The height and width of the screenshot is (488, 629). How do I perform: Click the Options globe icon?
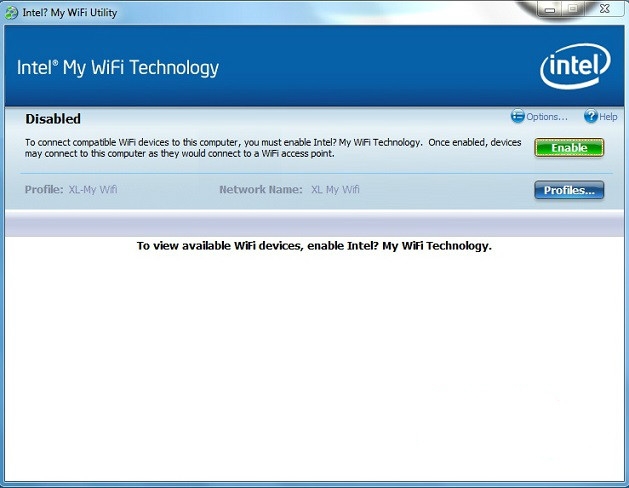(x=517, y=116)
